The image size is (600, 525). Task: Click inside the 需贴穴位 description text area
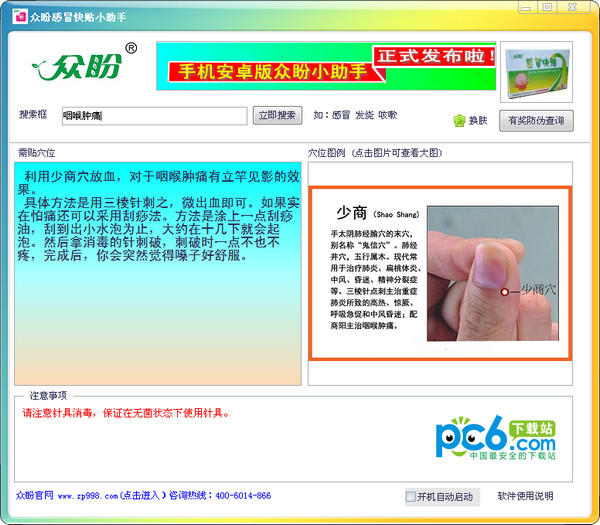point(158,273)
